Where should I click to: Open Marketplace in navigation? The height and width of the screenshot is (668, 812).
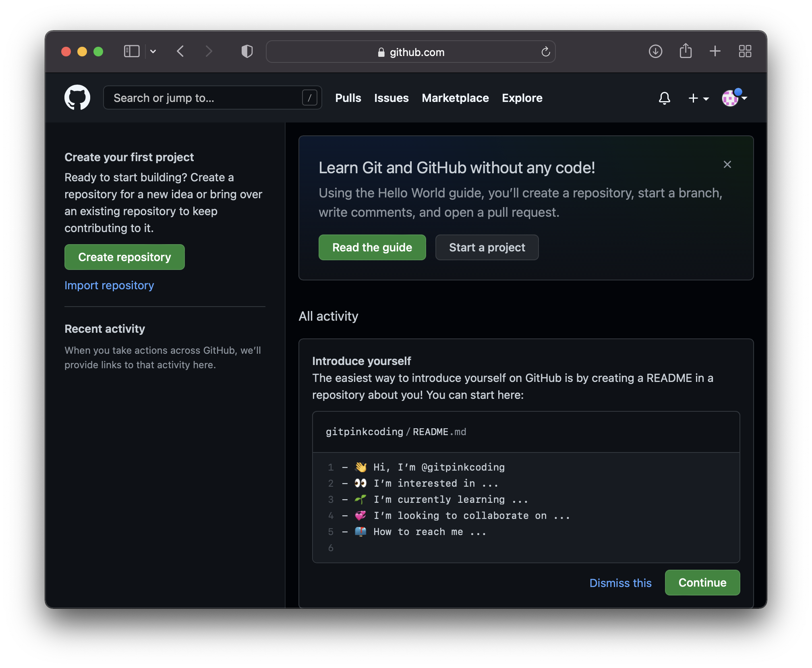[455, 98]
